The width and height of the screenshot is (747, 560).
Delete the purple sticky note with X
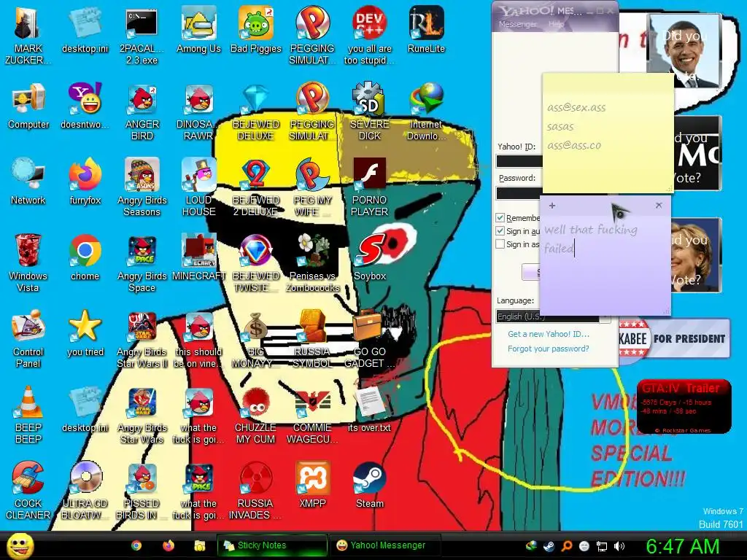(659, 205)
